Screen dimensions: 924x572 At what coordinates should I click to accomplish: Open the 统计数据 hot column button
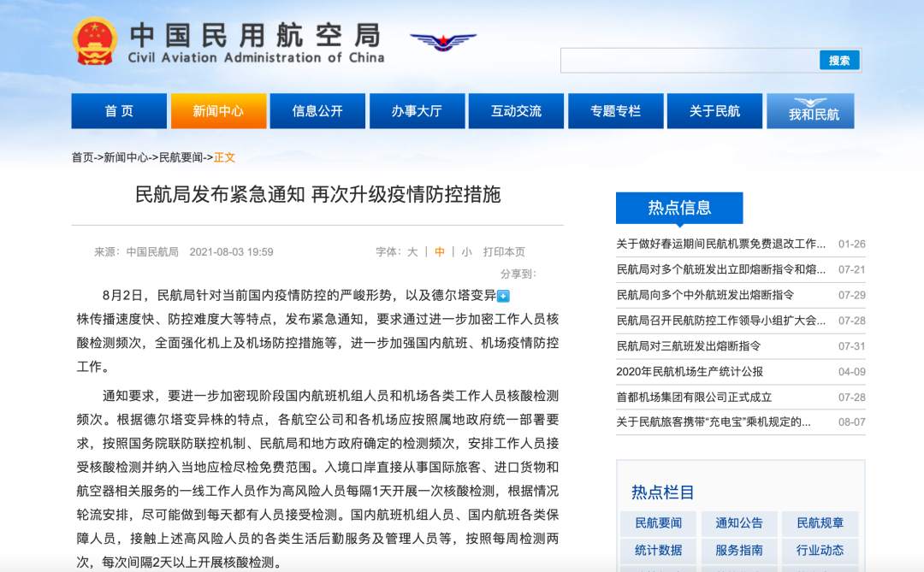tap(658, 551)
